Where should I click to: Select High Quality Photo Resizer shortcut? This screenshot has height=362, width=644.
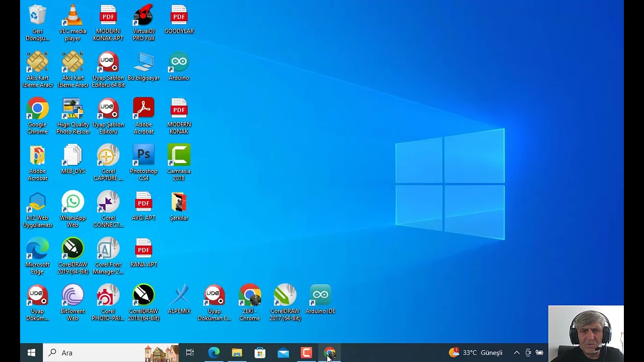(72, 117)
